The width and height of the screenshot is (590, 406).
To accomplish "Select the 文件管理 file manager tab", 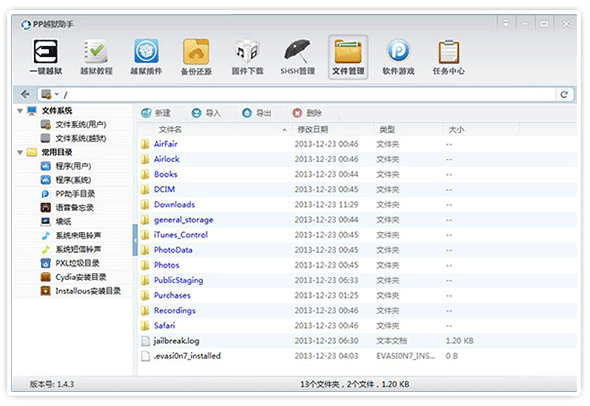I will pos(348,57).
